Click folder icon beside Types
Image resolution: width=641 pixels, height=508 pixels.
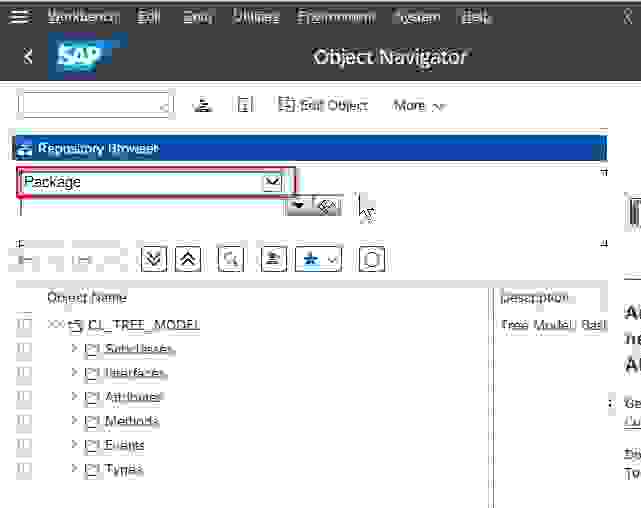92,470
